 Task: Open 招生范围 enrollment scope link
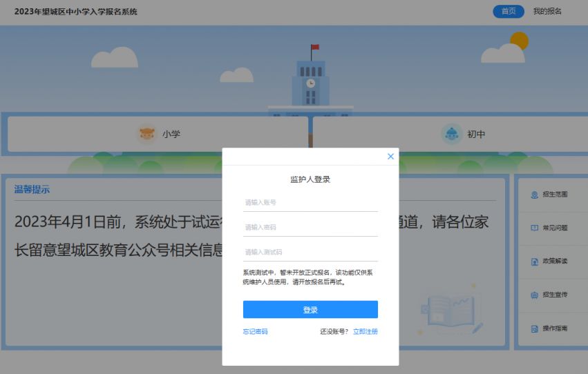click(x=555, y=195)
